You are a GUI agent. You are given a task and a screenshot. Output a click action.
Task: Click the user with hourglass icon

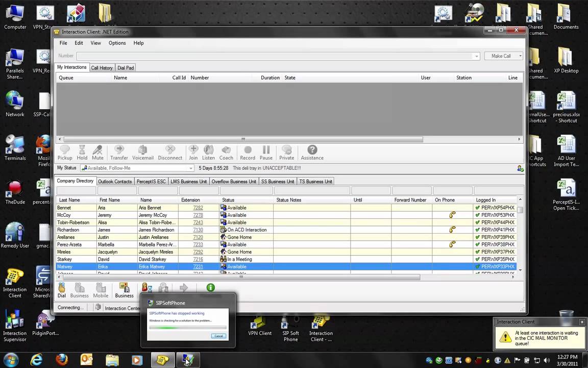coord(146,288)
